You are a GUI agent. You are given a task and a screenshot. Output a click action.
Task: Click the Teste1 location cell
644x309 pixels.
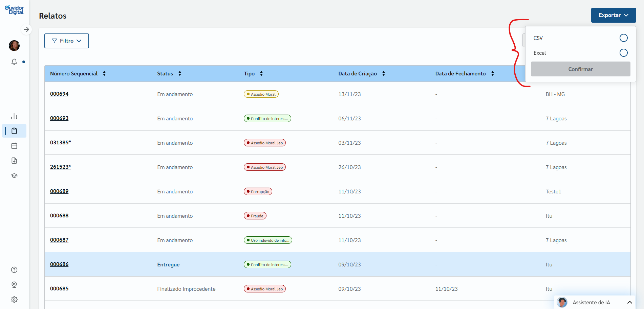pyautogui.click(x=553, y=192)
